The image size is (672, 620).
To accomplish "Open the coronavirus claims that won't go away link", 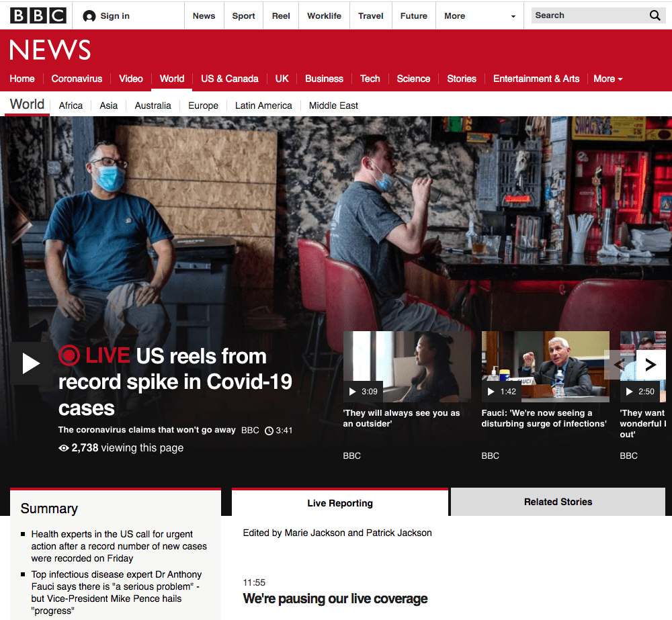I will coord(146,430).
